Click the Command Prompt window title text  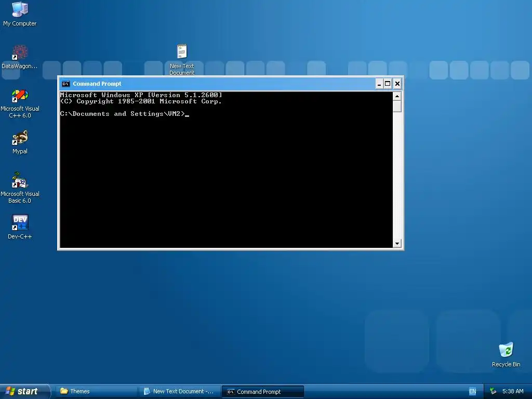(x=97, y=84)
